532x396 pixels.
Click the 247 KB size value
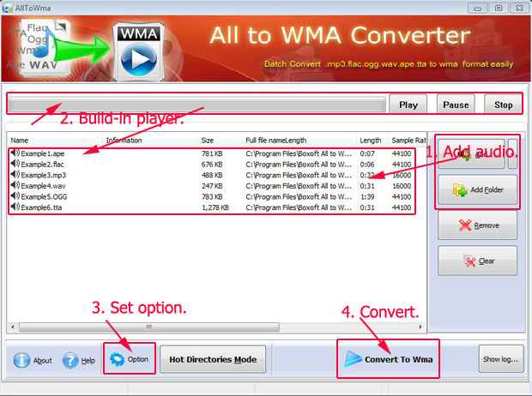[x=212, y=186]
